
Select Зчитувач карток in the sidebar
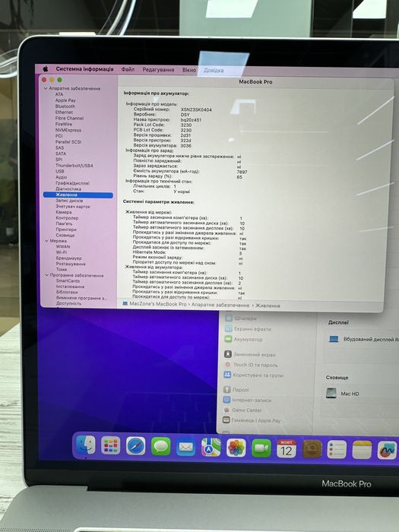[x=73, y=206]
